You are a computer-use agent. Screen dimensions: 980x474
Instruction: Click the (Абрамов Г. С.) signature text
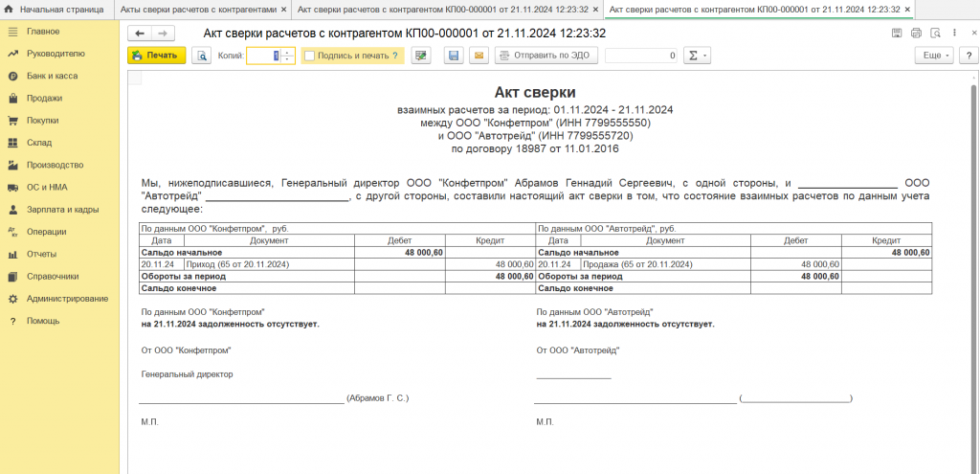pos(377,397)
